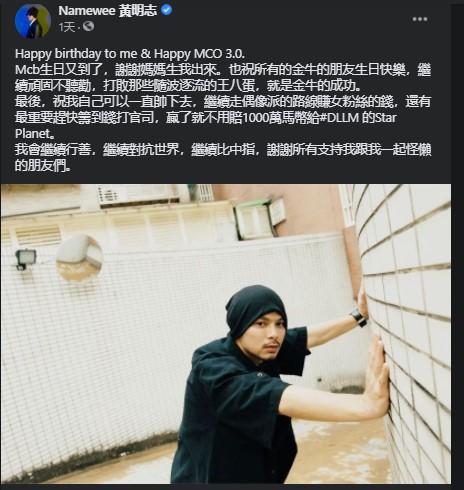Click the wall floodlight in the photo
Image resolution: width=464 pixels, height=490 pixels.
[x=25, y=259]
